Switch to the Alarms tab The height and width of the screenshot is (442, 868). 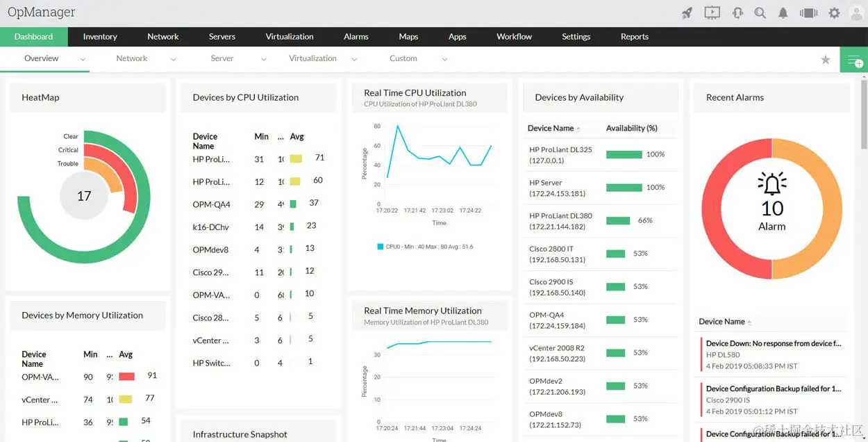[356, 36]
